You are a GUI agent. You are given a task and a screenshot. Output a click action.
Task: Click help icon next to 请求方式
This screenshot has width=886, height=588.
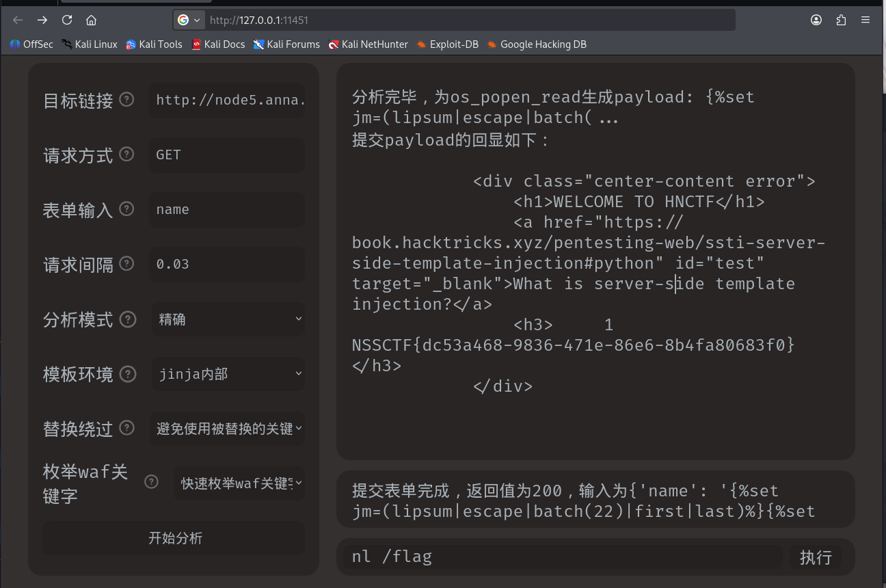(x=126, y=154)
